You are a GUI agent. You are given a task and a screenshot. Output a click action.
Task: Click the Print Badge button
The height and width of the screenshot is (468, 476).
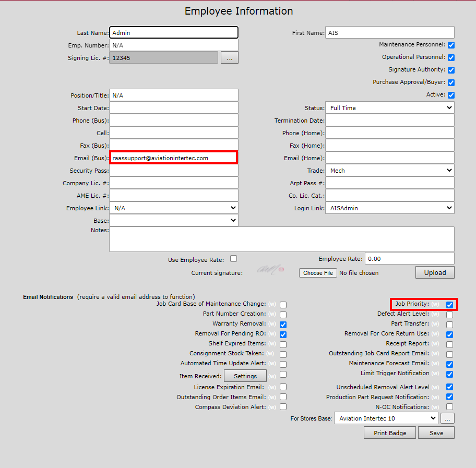(390, 433)
